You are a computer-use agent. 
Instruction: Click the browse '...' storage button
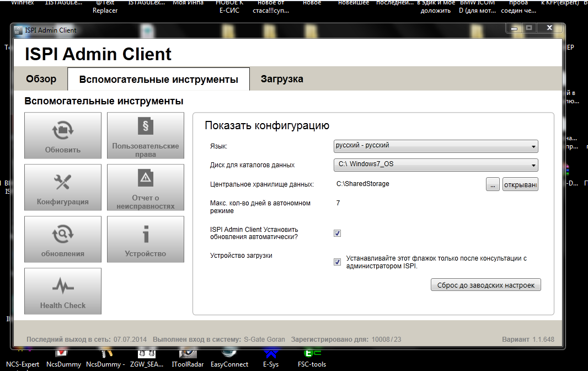click(493, 184)
